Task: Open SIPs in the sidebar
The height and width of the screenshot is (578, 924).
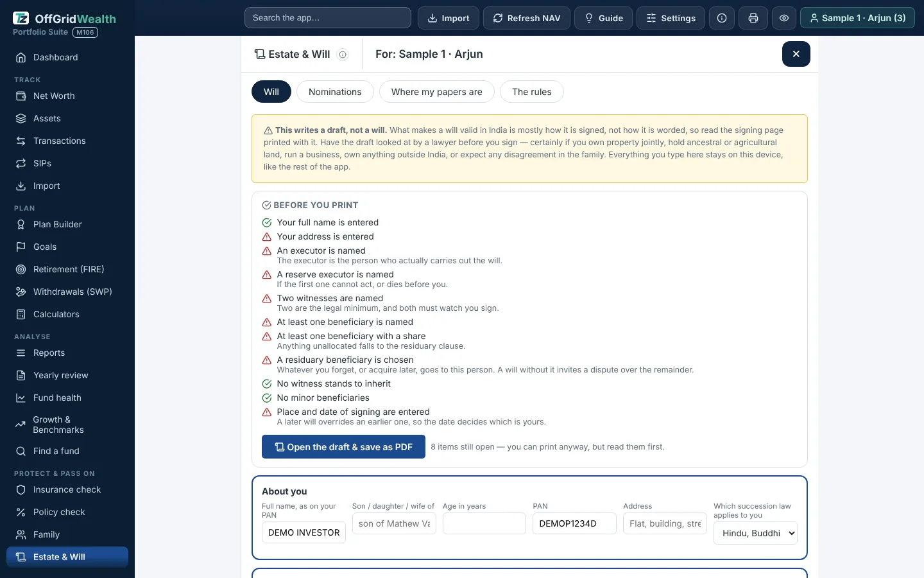Action: 67,163
